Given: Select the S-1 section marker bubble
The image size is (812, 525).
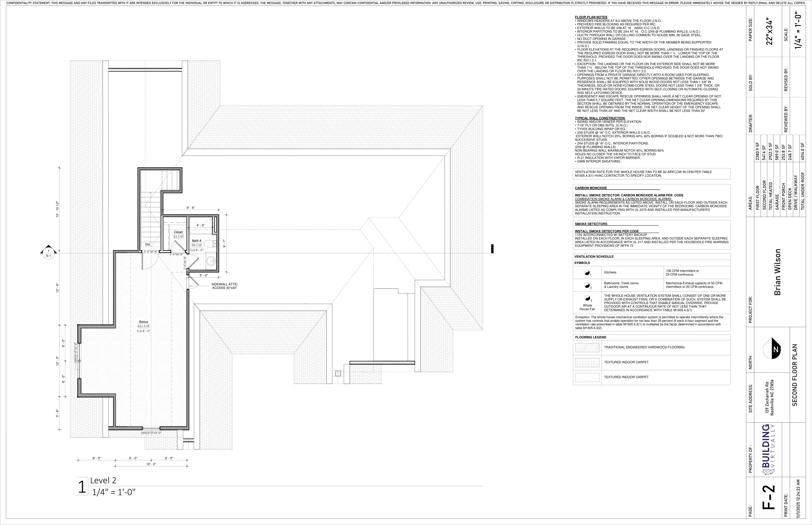Looking at the screenshot, I should pyautogui.click(x=49, y=253).
